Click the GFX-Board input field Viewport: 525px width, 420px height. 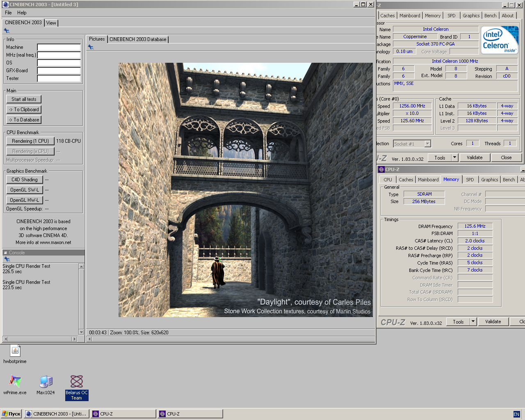pos(59,71)
